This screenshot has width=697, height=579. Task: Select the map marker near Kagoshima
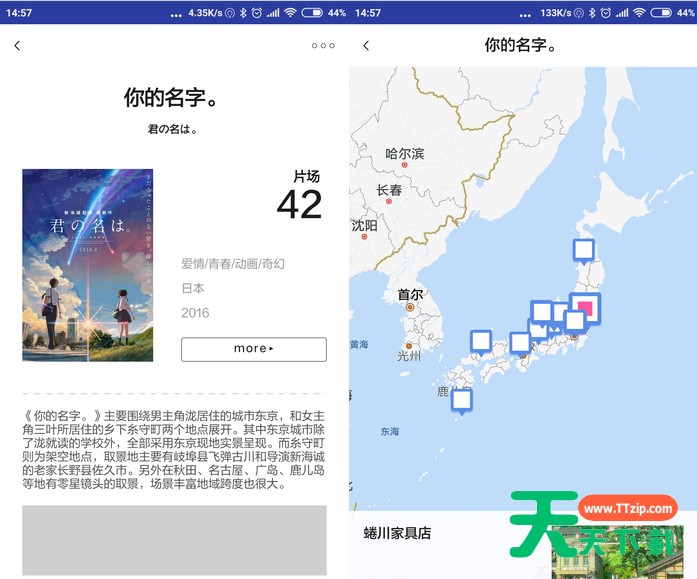(461, 400)
